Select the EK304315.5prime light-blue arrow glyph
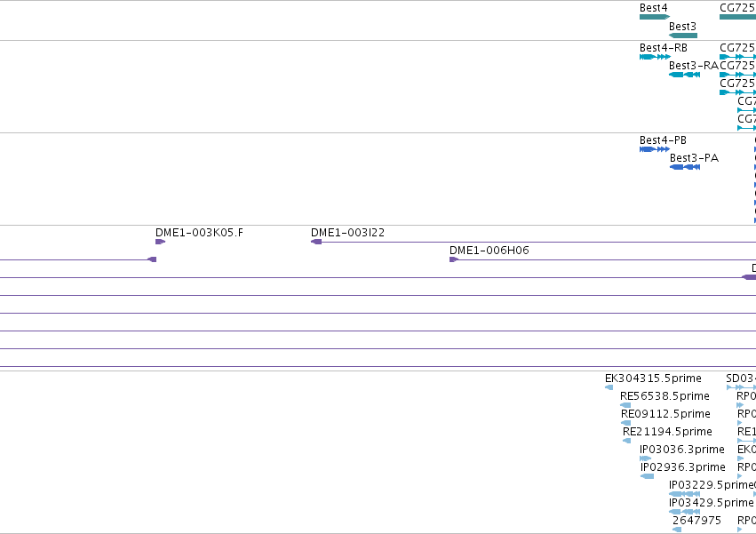This screenshot has width=756, height=534. (x=609, y=387)
